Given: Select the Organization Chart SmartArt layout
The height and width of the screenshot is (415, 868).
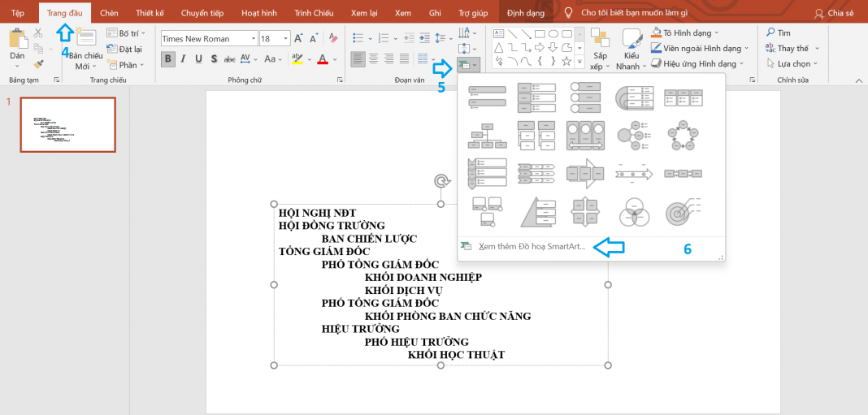Looking at the screenshot, I should pos(487,133).
